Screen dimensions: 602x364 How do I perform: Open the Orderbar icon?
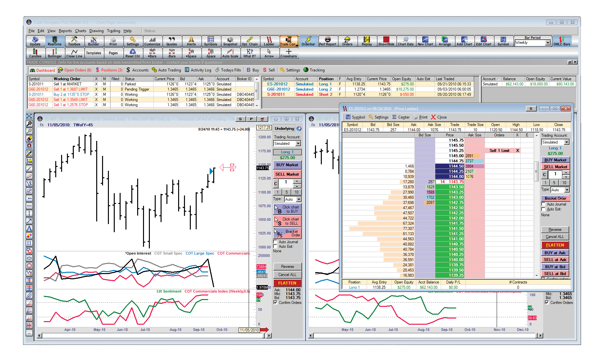point(308,41)
